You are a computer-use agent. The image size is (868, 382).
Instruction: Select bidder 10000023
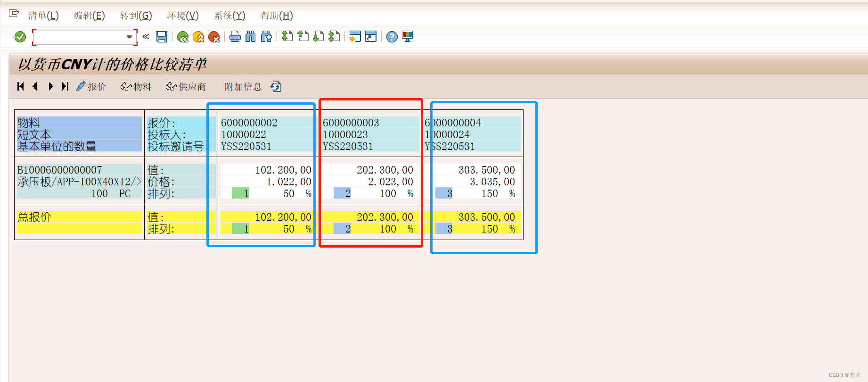click(345, 134)
